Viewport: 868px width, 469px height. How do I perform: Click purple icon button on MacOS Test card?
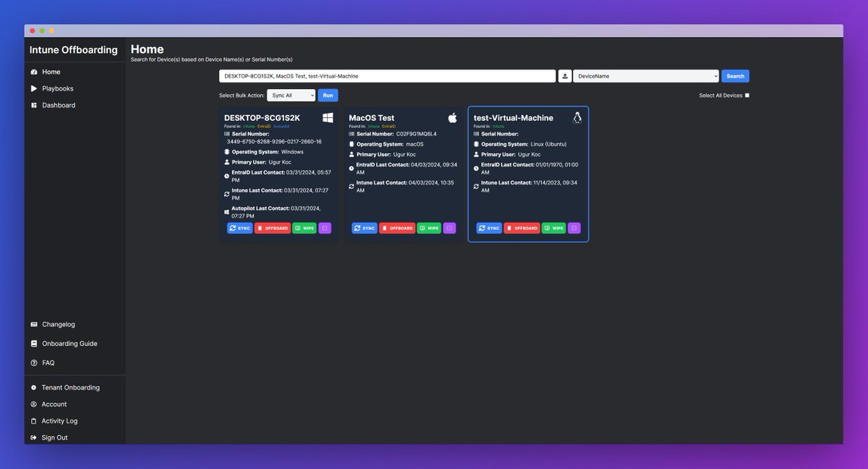449,228
